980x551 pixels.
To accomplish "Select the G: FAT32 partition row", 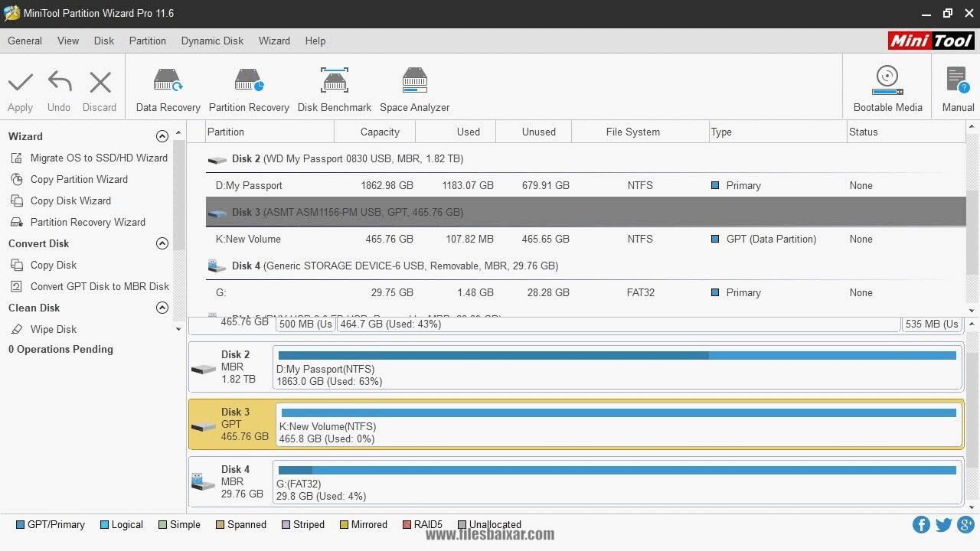I will [x=586, y=292].
